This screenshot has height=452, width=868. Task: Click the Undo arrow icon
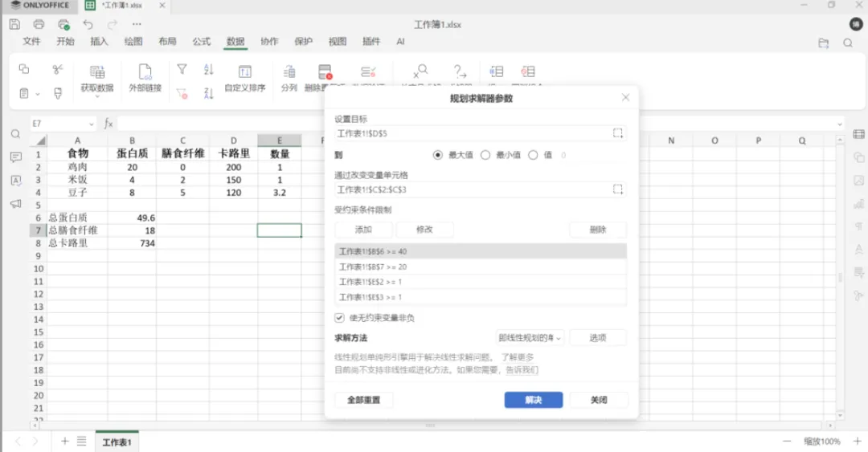click(88, 24)
